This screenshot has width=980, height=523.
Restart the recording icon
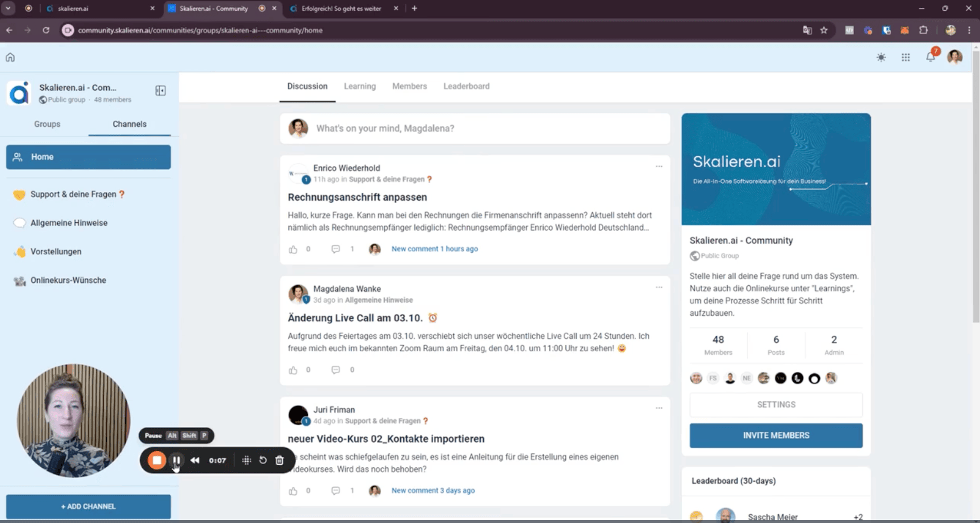coord(263,460)
